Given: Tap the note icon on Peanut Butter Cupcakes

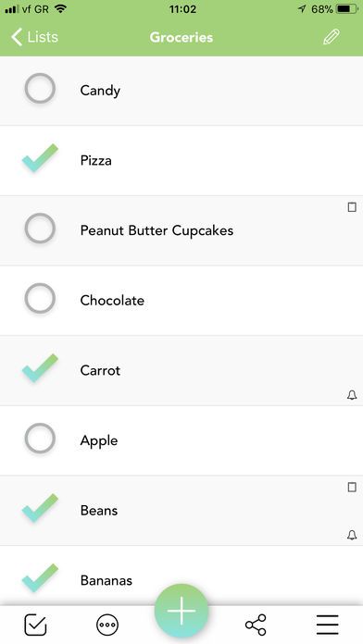Looking at the screenshot, I should point(352,207).
